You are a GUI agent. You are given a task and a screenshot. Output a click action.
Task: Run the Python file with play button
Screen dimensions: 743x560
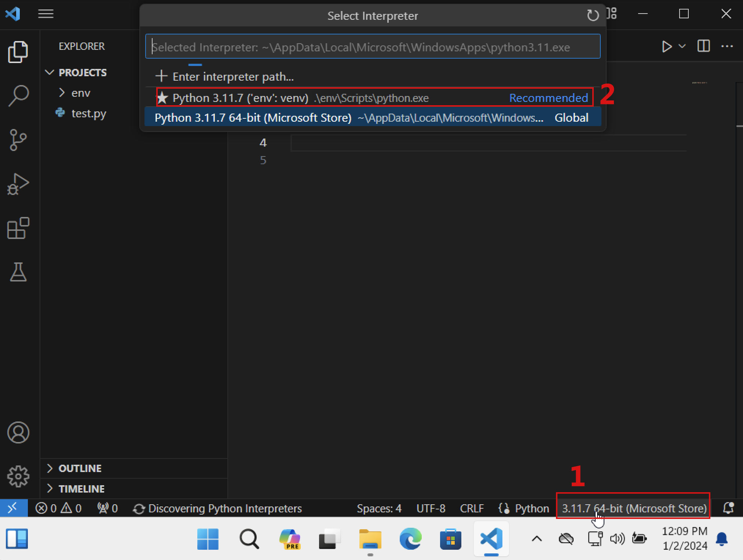click(667, 47)
